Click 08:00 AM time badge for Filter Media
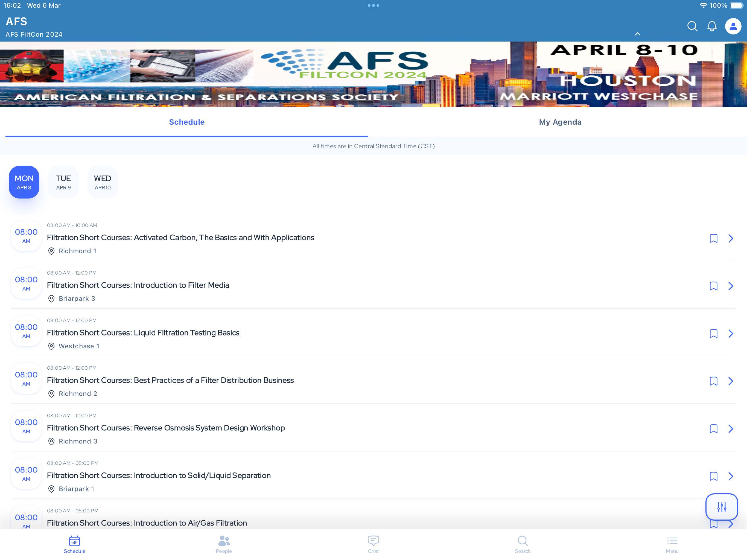This screenshot has width=747, height=560. (26, 283)
